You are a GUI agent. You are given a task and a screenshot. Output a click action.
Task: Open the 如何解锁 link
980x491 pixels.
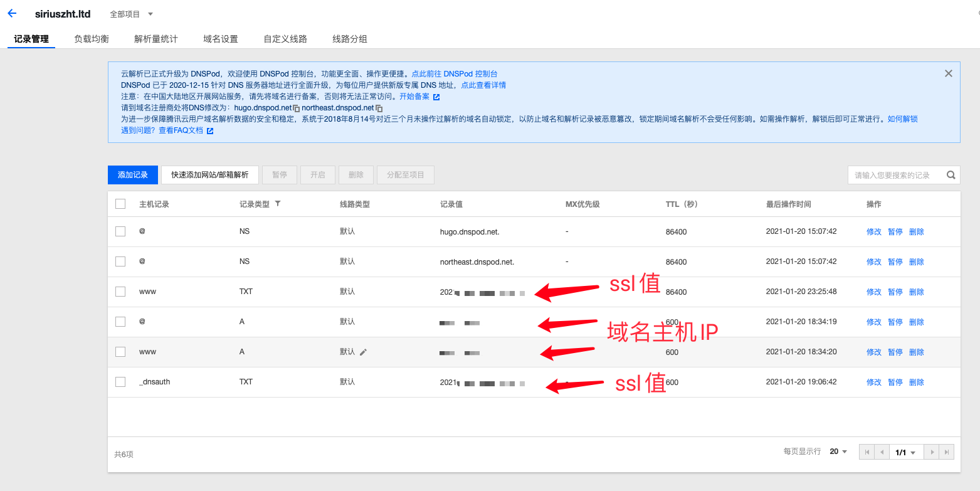[x=902, y=119]
